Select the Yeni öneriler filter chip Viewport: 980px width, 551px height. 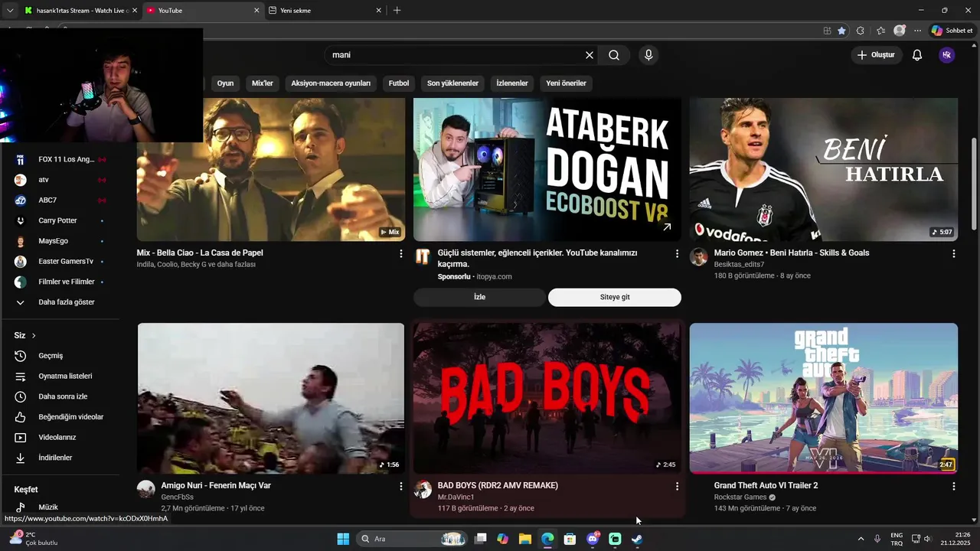tap(566, 83)
